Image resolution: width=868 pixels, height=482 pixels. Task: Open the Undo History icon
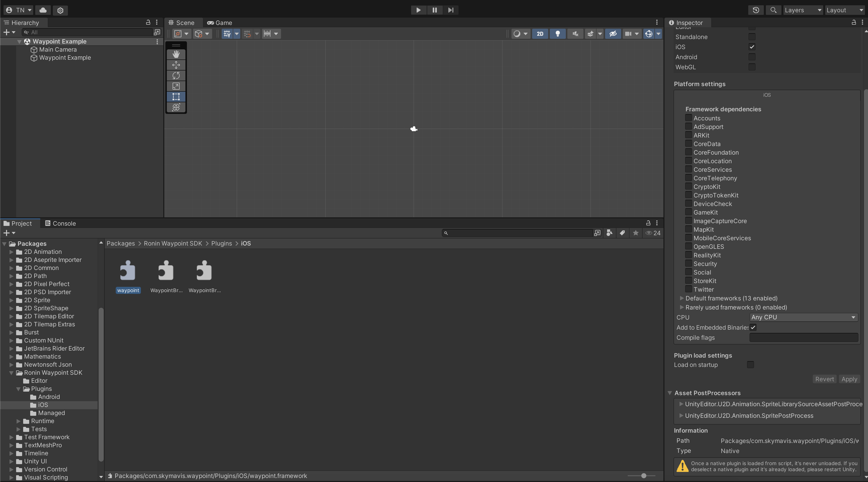[756, 10]
